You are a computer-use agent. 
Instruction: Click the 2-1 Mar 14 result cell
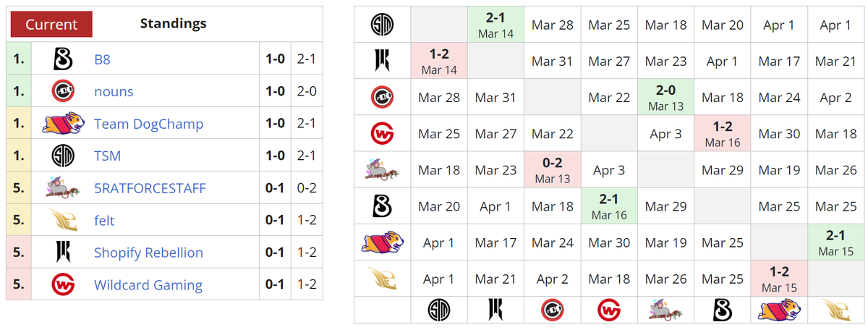495,25
